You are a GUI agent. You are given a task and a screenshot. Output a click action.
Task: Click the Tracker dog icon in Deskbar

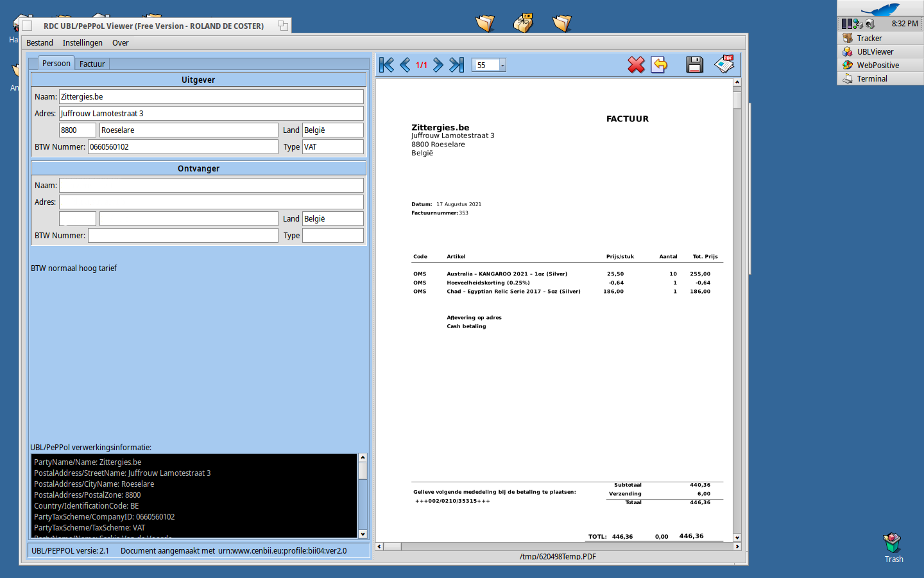click(x=848, y=39)
